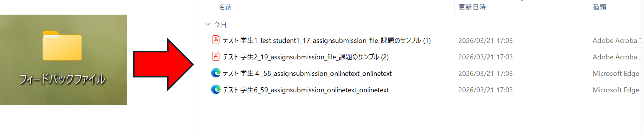
Task: Click the 学生6_59 file's modified date
Action: [485, 90]
